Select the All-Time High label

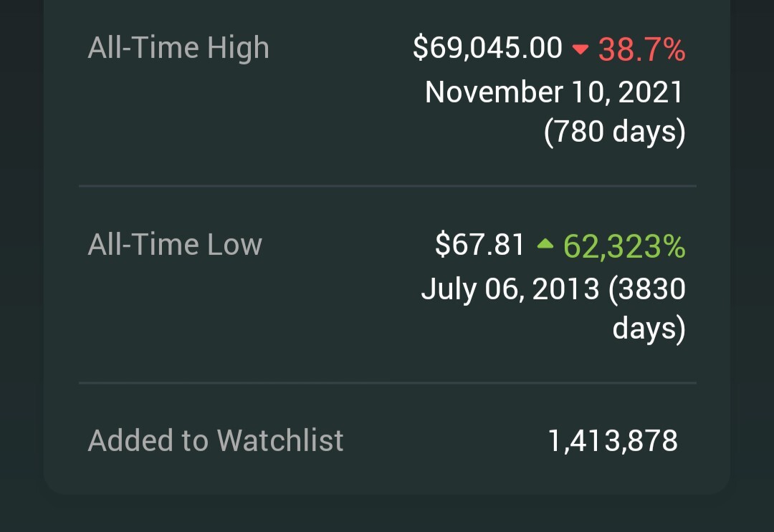tap(178, 48)
